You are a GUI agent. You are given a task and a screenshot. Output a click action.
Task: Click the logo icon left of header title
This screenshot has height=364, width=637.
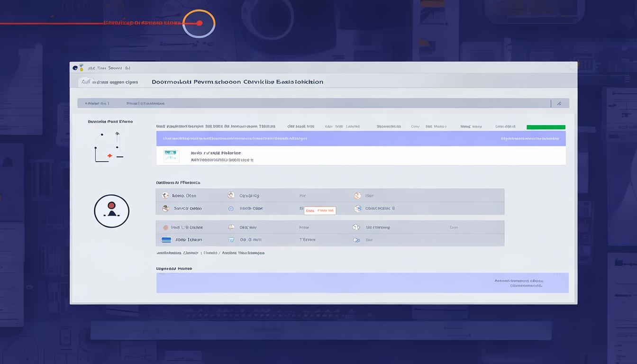point(85,82)
